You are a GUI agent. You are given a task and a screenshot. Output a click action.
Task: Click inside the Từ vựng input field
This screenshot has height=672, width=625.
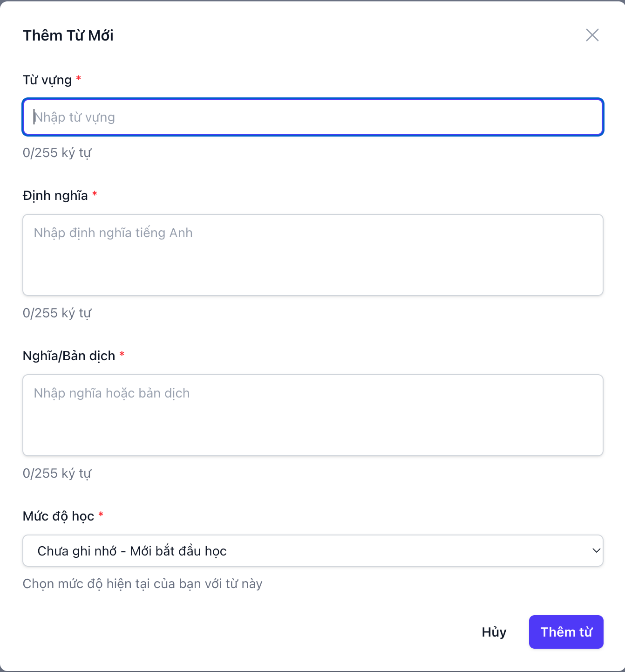coord(312,117)
